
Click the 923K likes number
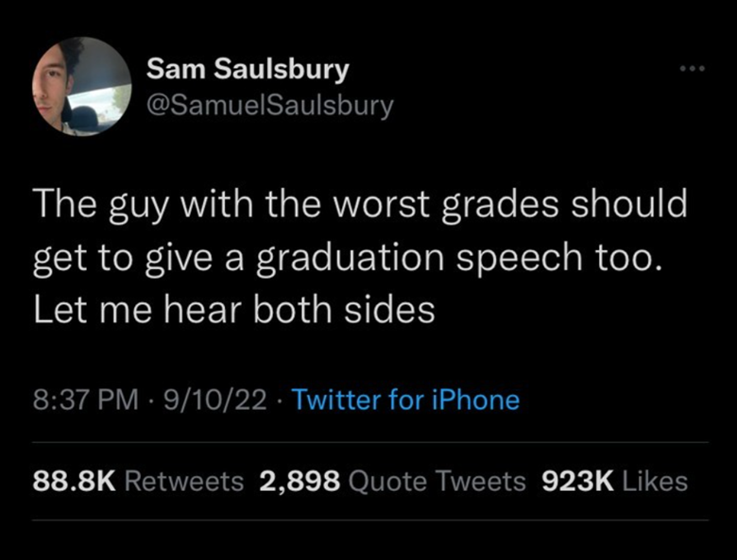coord(578,482)
